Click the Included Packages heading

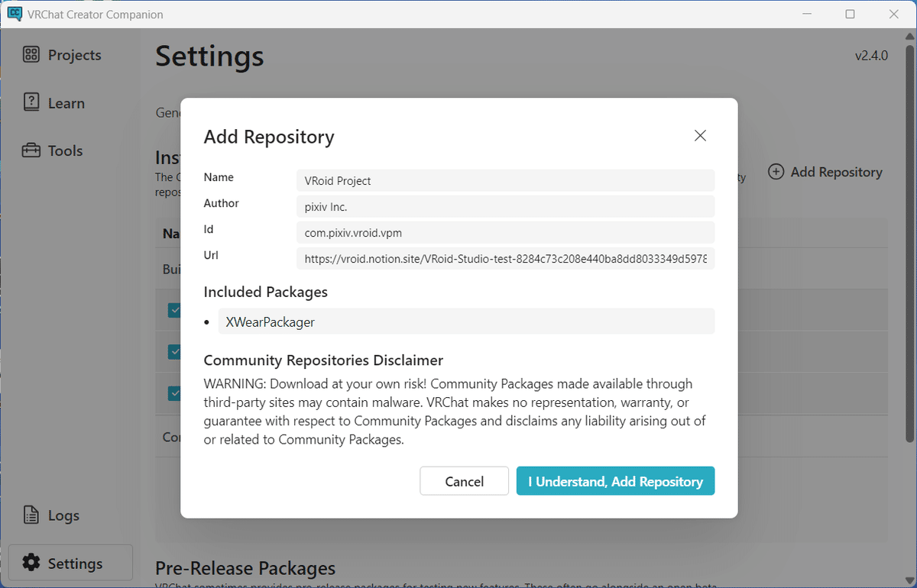[265, 292]
